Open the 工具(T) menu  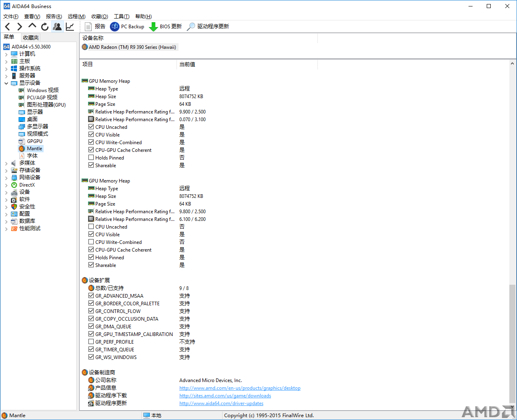click(x=122, y=16)
